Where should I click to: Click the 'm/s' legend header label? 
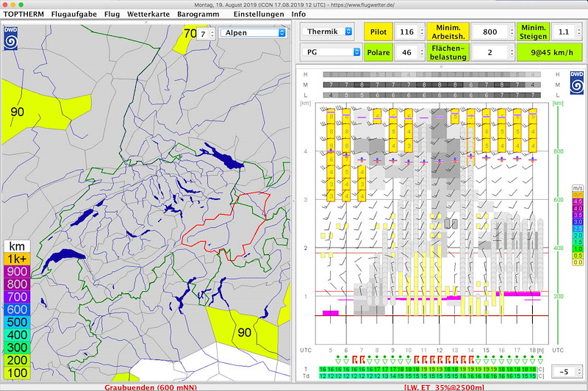click(x=578, y=188)
